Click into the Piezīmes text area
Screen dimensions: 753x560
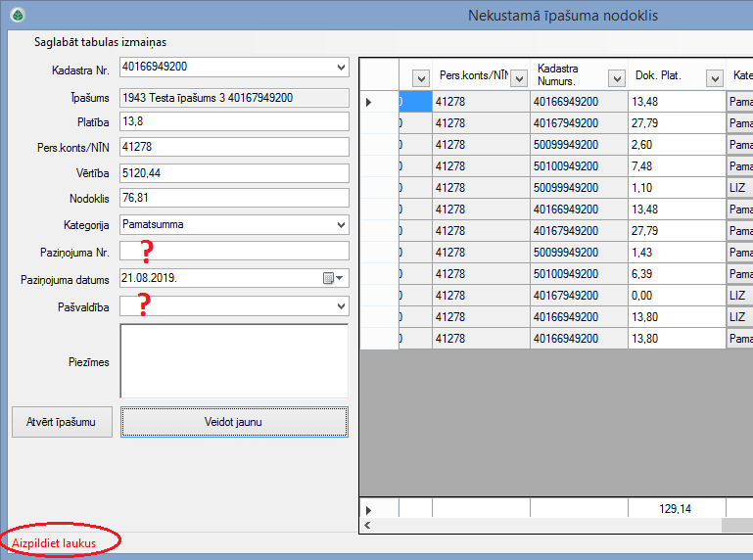point(233,360)
